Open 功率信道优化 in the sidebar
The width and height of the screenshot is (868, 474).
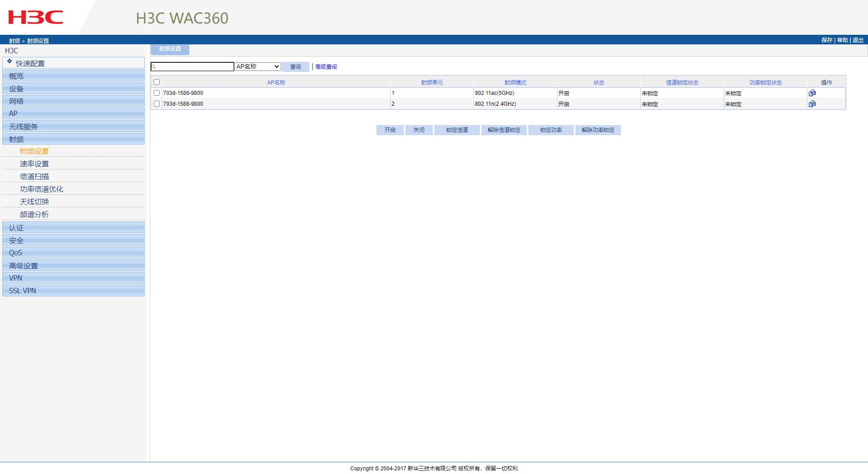click(x=42, y=189)
